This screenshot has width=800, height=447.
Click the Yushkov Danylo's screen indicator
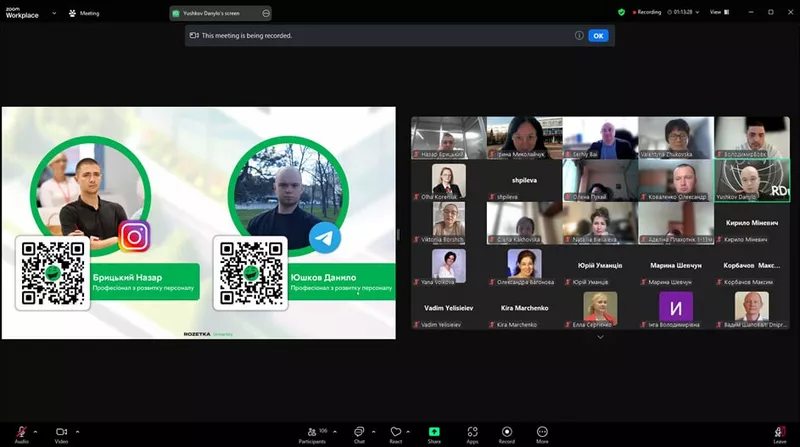coord(220,13)
